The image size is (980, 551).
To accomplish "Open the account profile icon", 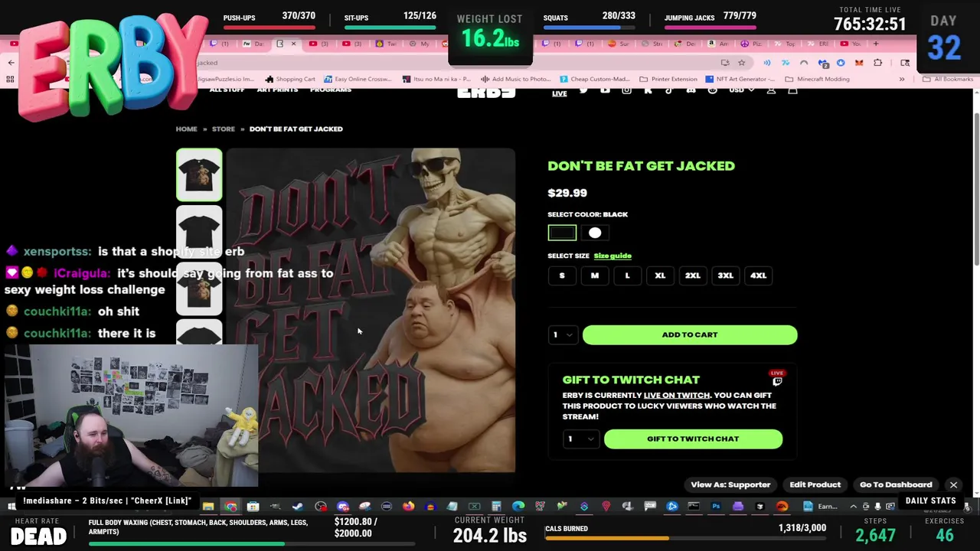I will coord(771,90).
